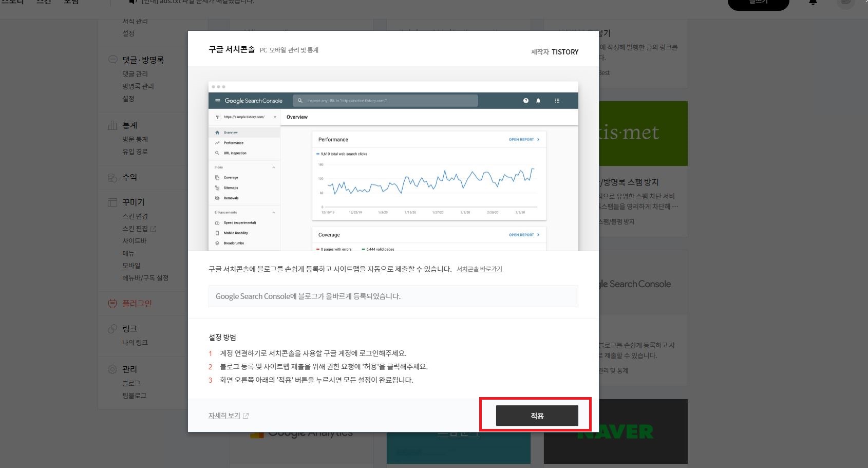Screen dimensions: 868x468
Task: Open 블로그 under 관리
Action: [131, 383]
